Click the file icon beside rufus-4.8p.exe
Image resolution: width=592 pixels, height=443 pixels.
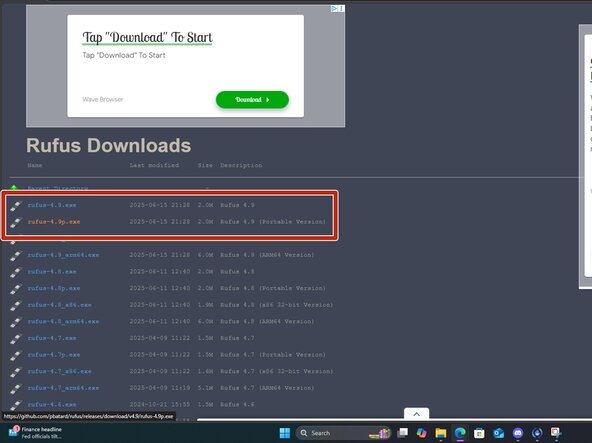click(15, 289)
